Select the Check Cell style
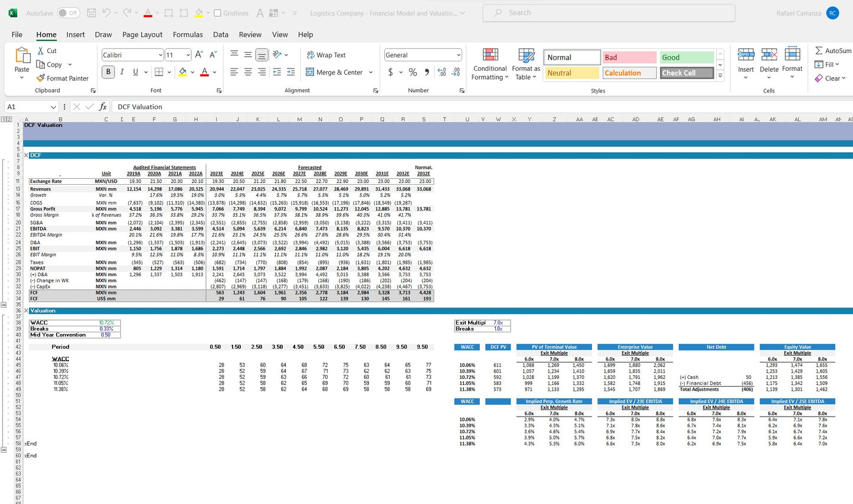 687,73
